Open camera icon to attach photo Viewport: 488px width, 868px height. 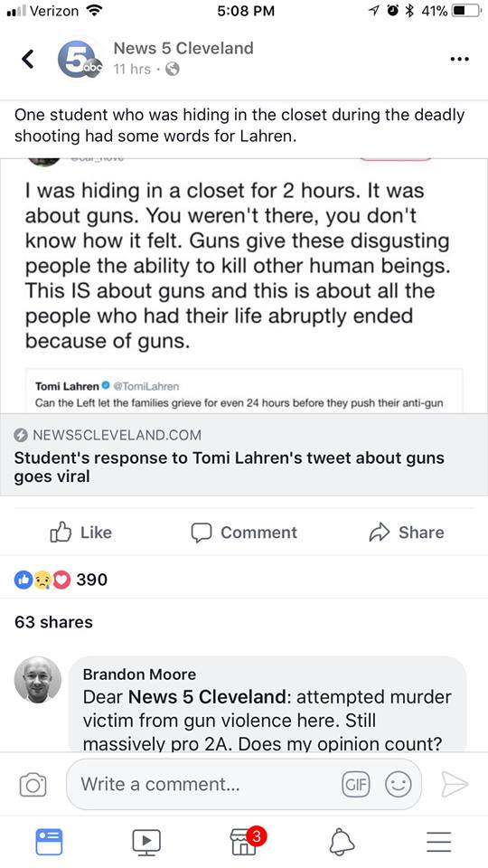point(33,785)
